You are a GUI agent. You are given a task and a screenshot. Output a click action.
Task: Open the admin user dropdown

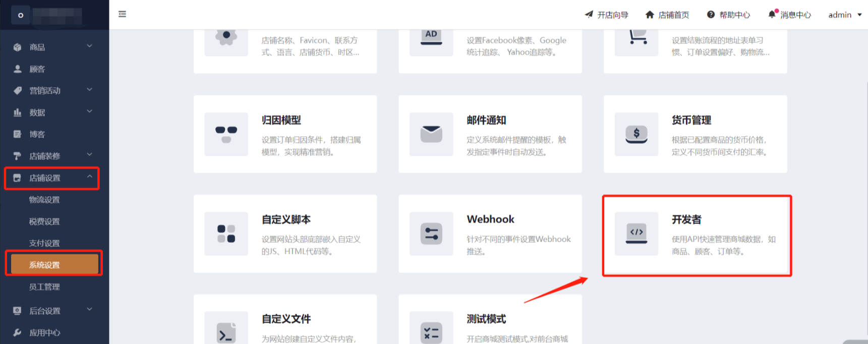click(845, 15)
